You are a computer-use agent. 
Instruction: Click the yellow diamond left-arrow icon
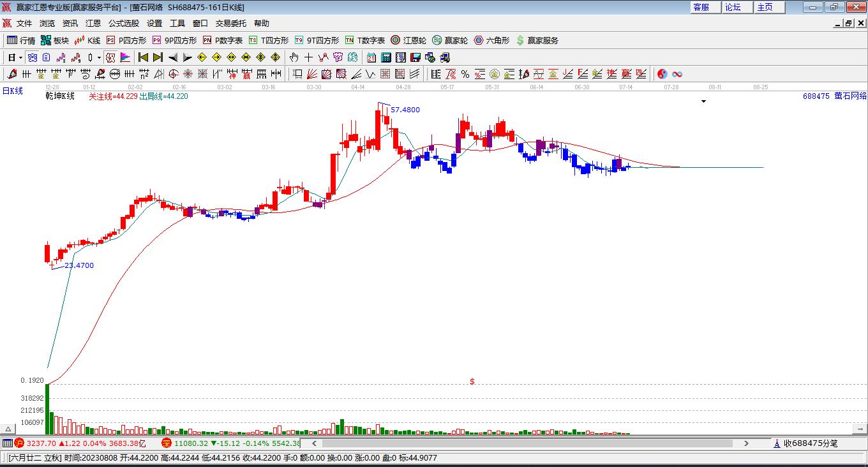(x=202, y=57)
